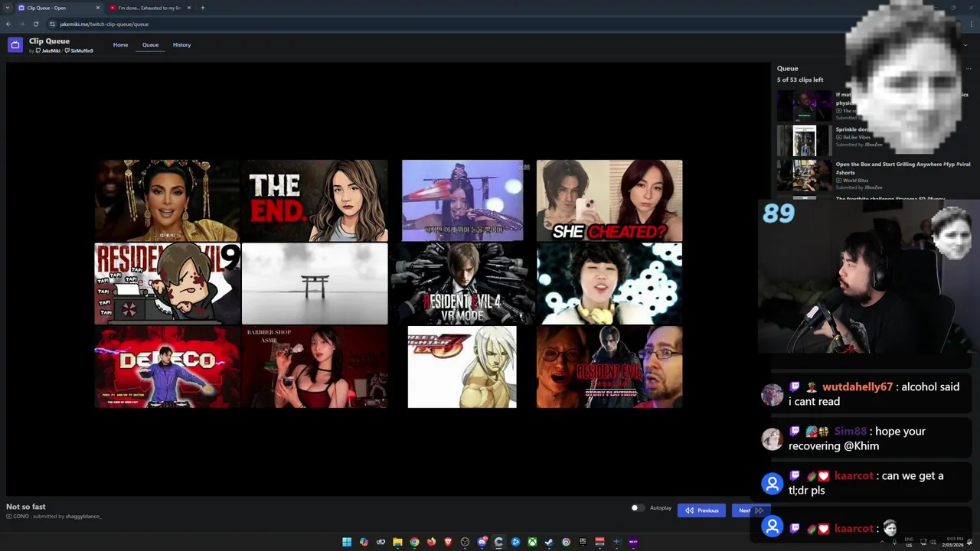Click THE END video thumbnail
Viewport: 980px width, 551px height.
pyautogui.click(x=315, y=201)
